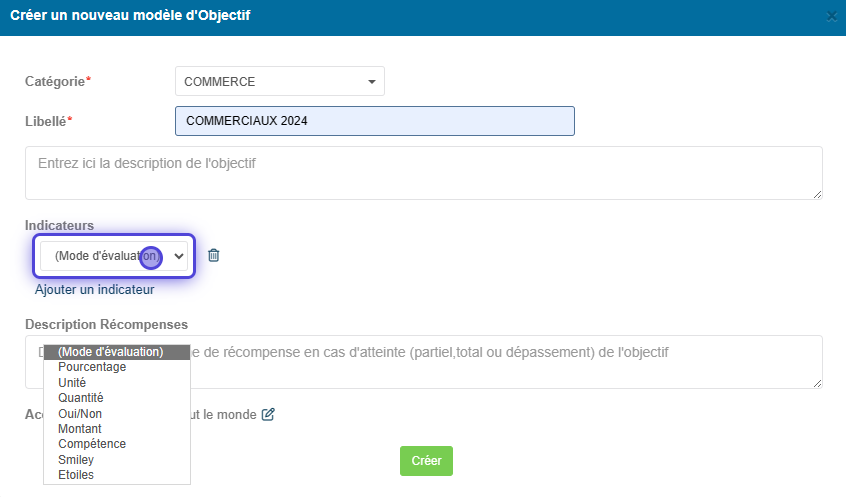Viewport: 846px width, 497px height.
Task: Click the Catégorie dropdown caret arrow
Action: coord(372,82)
